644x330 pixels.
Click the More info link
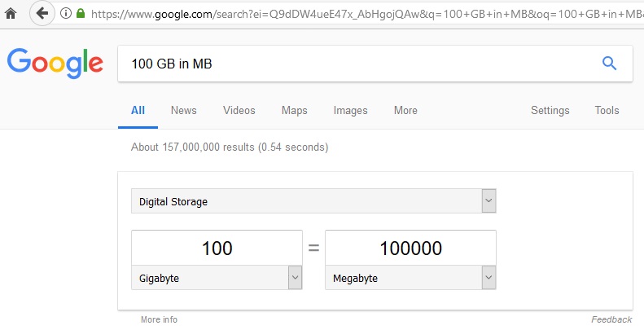(x=159, y=319)
